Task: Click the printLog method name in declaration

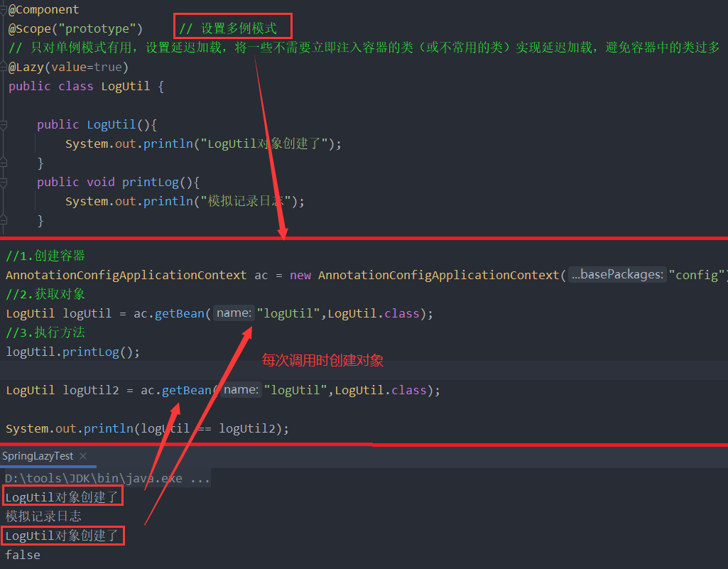Action: point(150,182)
